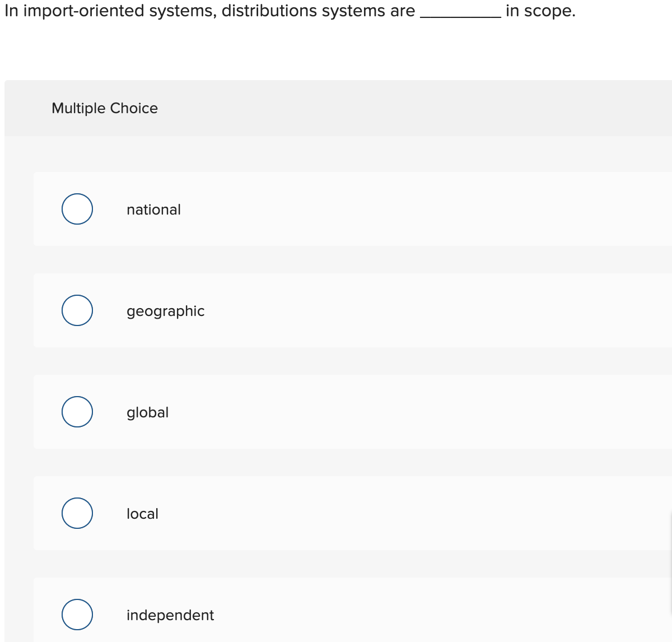Select the radio button for global
The width and height of the screenshot is (672, 642).
point(77,412)
